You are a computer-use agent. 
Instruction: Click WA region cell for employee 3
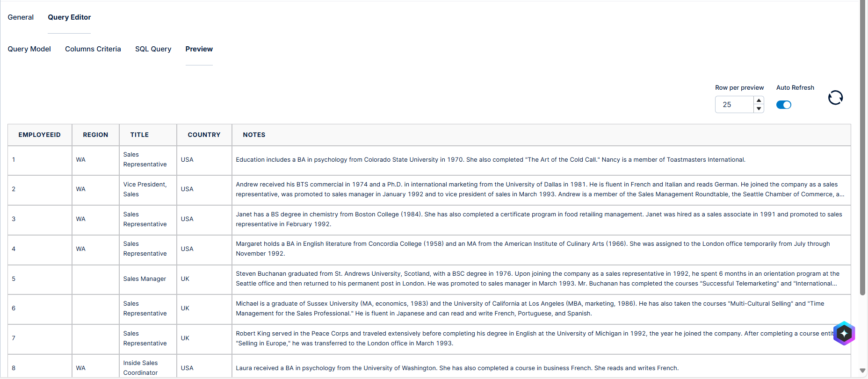pos(95,219)
